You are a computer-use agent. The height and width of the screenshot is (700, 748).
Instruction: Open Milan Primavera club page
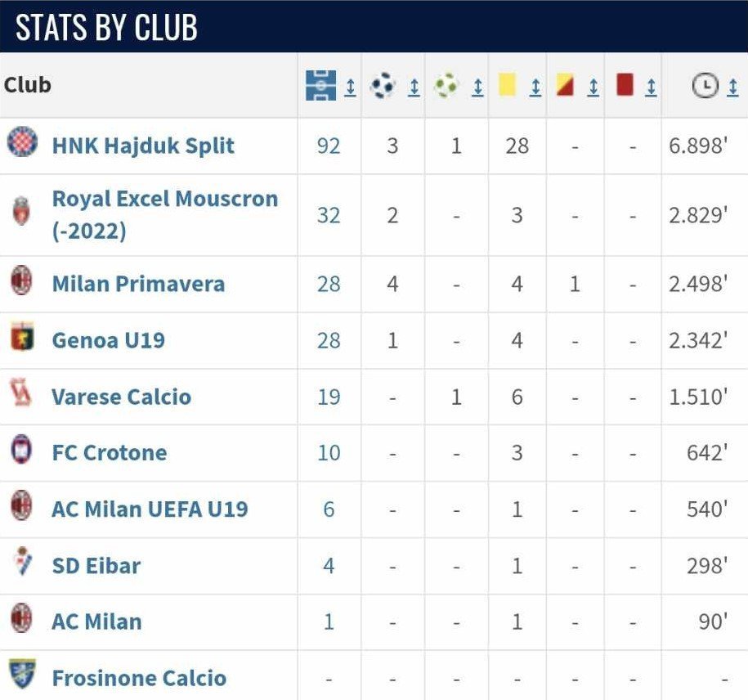[138, 284]
